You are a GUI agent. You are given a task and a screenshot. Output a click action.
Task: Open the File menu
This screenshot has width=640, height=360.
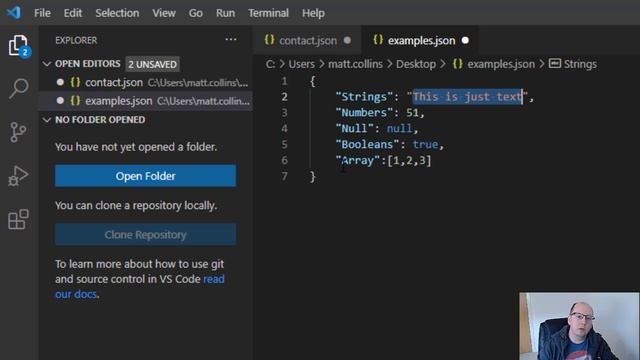42,13
